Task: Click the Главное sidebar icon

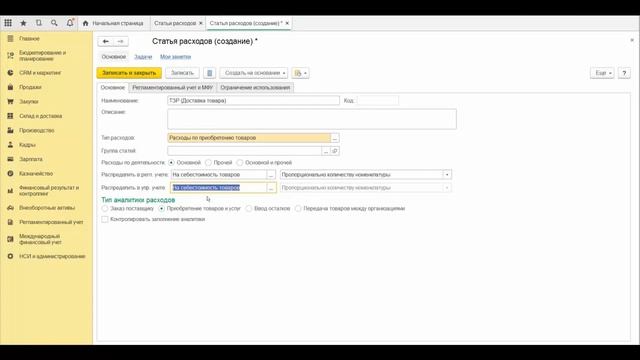Action: pos(10,38)
